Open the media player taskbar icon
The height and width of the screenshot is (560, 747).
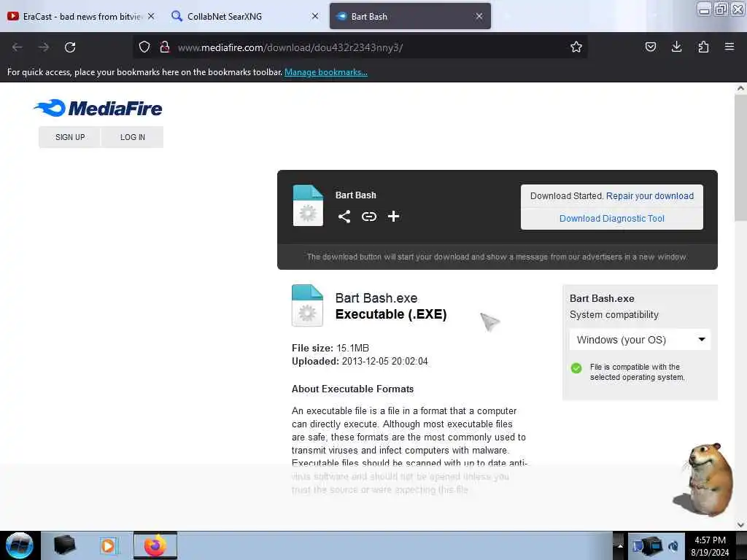(108, 545)
